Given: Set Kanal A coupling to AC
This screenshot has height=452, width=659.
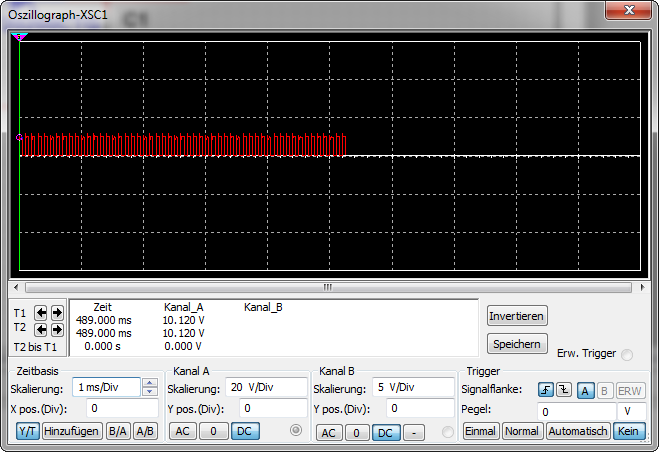Looking at the screenshot, I should click(x=182, y=431).
